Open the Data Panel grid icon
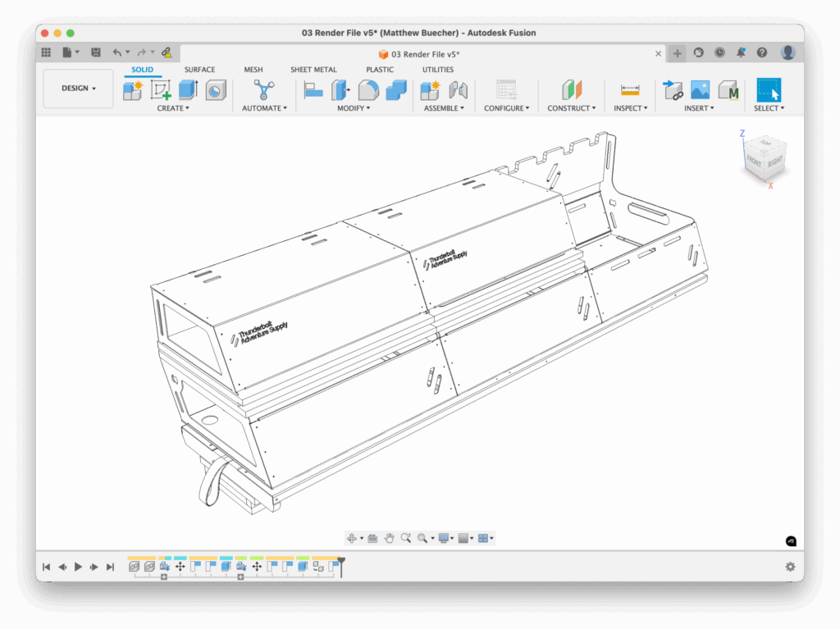Image resolution: width=840 pixels, height=629 pixels. (x=46, y=52)
